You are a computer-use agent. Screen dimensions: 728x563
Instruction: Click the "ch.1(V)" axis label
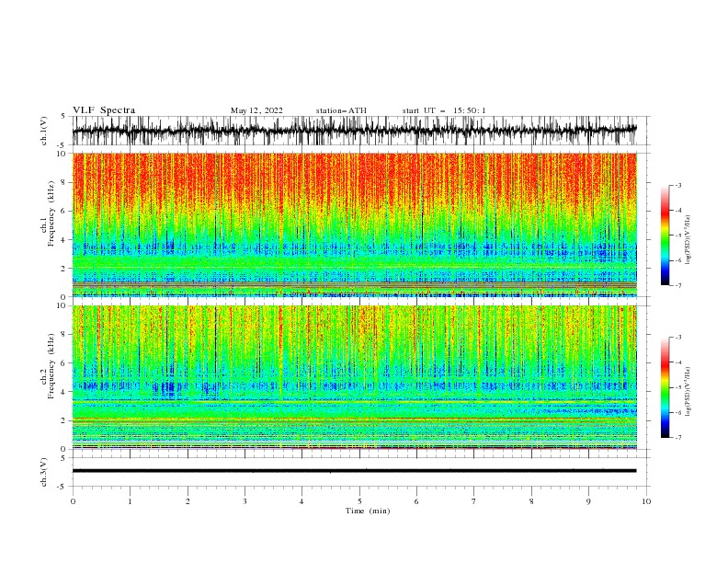pos(44,131)
